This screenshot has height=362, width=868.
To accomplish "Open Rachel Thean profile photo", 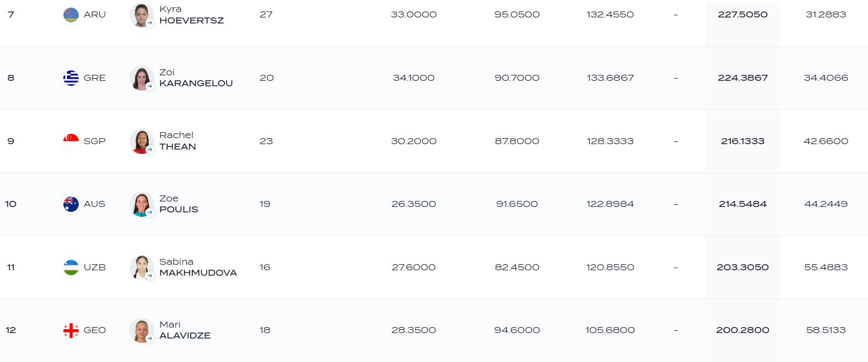I will pyautogui.click(x=142, y=141).
